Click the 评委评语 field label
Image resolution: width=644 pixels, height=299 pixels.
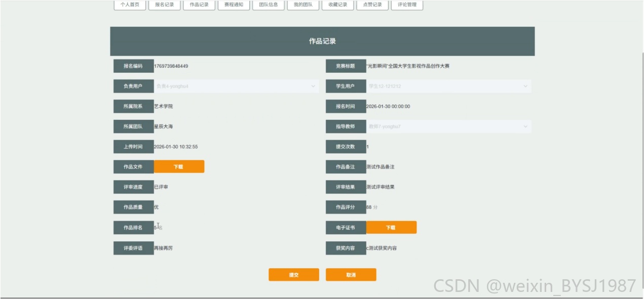(133, 248)
